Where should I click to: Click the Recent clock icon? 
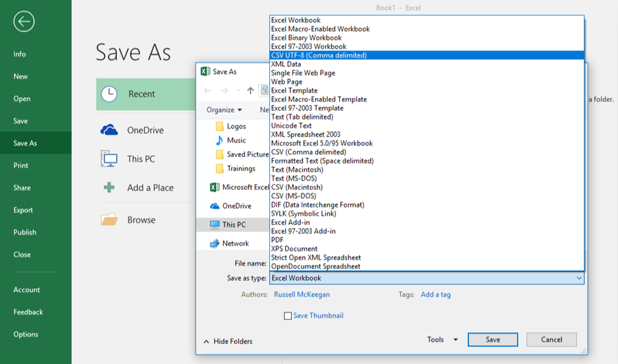pos(109,94)
